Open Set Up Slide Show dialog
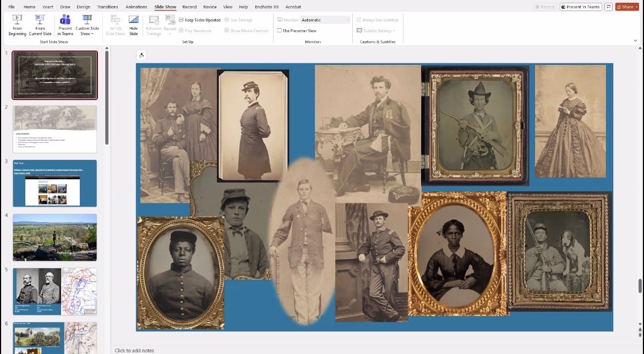The height and width of the screenshot is (354, 644). click(116, 25)
